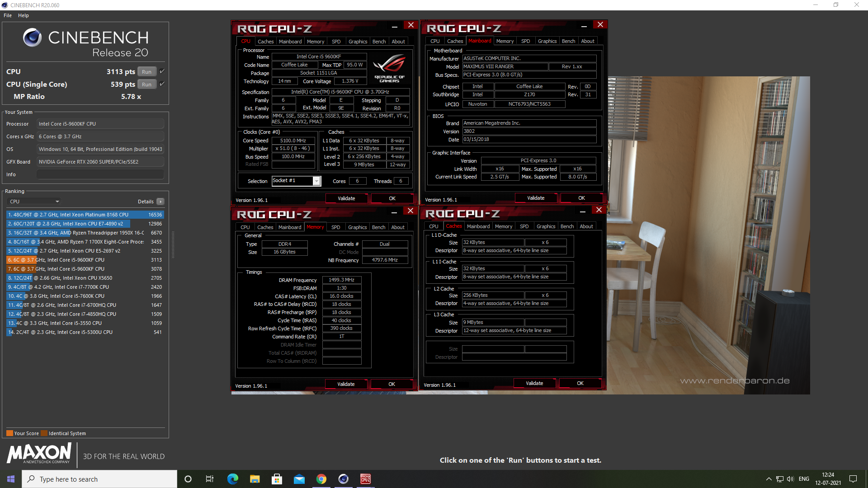Switch to ROG CPU-Z taskbar icon
868x488 pixels.
(366, 479)
